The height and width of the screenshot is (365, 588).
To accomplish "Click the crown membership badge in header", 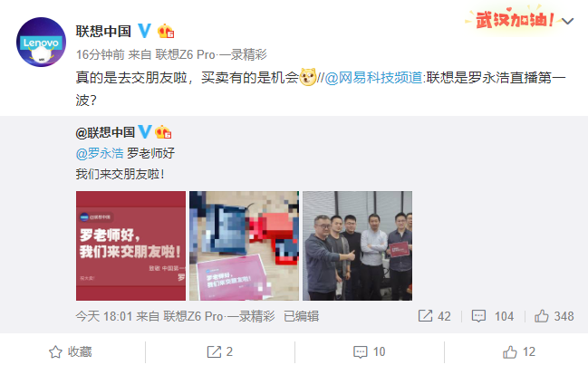I will [x=166, y=31].
